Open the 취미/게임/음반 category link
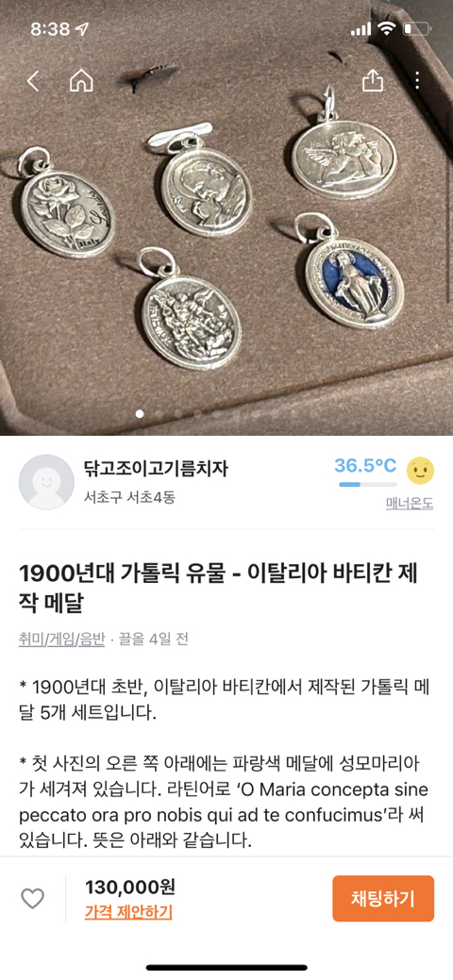This screenshot has width=453, height=980. pos(62,639)
